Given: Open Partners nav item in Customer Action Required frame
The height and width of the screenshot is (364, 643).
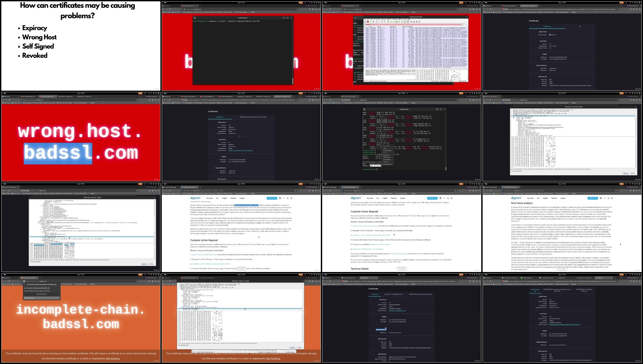Looking at the screenshot, I should (394, 198).
